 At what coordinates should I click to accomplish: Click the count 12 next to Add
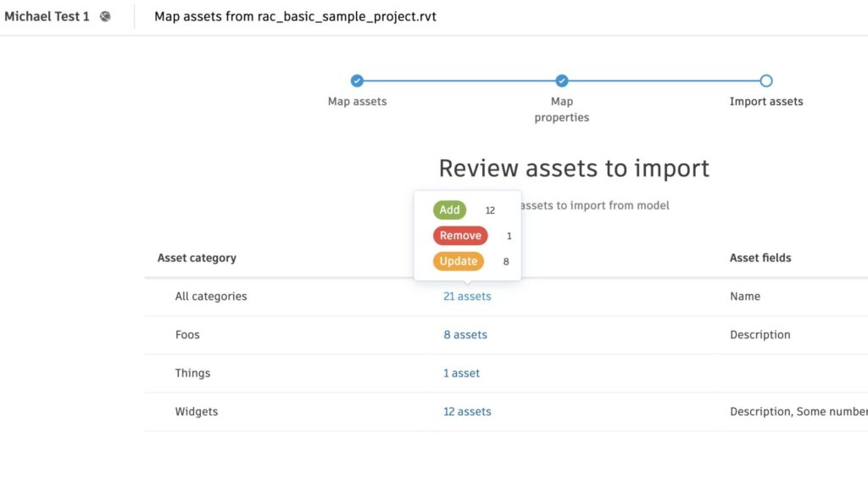point(490,210)
